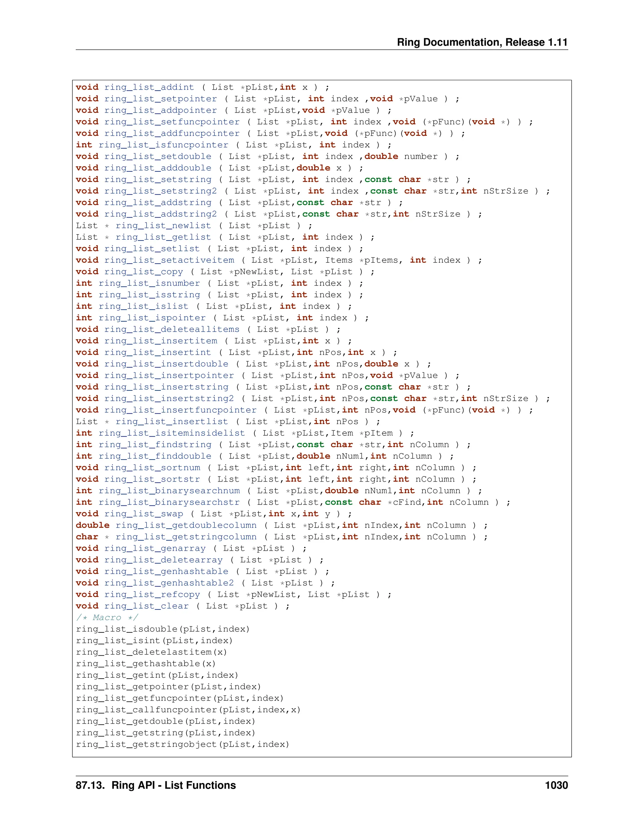Click on ring_list_deleteallitems text
This screenshot has width=644, height=833.
(172, 329)
